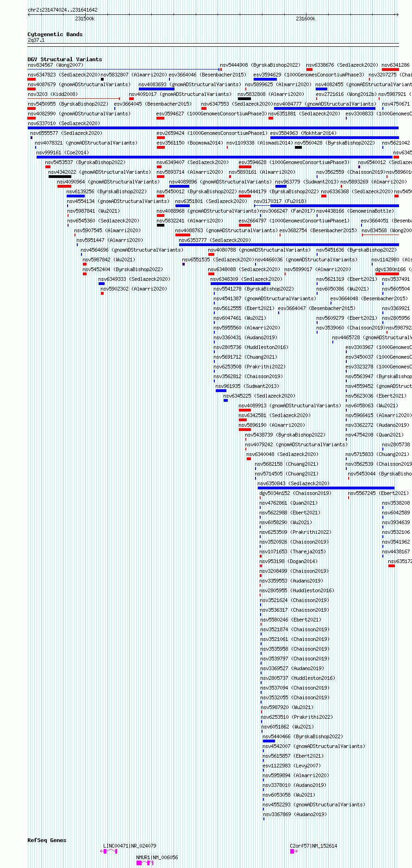Viewport: 412px width, 868px height.
Task: Open the LINC00471|NR_024079 gene label
Action: coord(130,846)
